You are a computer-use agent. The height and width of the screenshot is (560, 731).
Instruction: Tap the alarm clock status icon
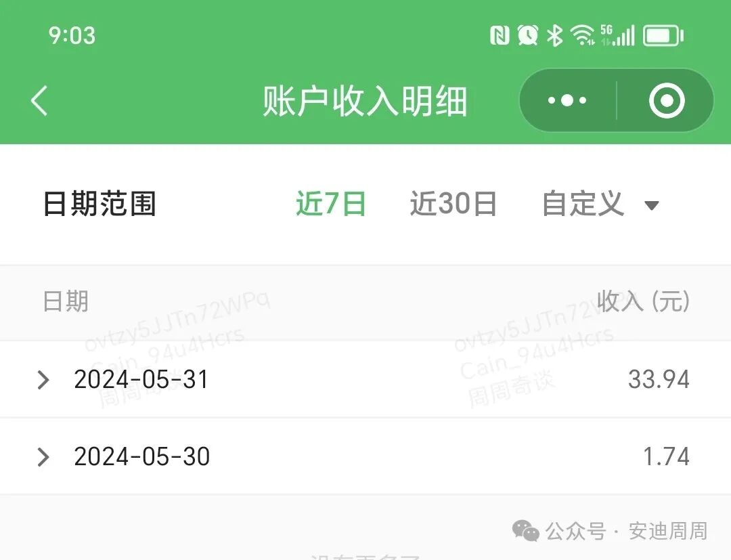click(527, 35)
